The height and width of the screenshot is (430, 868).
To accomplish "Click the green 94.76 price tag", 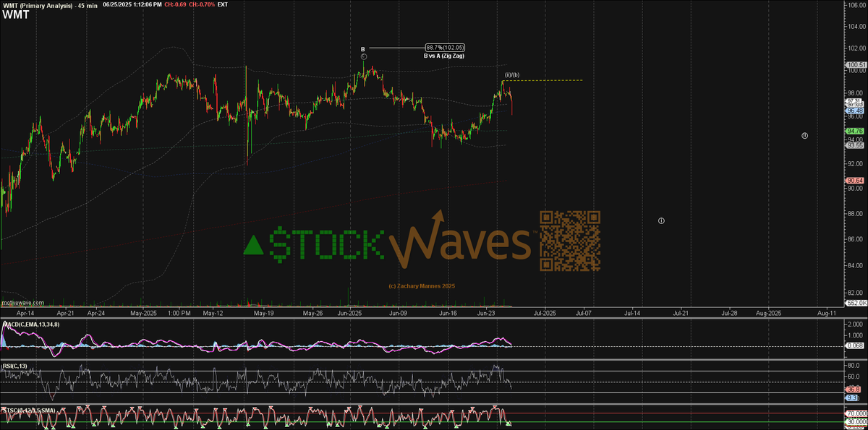I will 854,131.
